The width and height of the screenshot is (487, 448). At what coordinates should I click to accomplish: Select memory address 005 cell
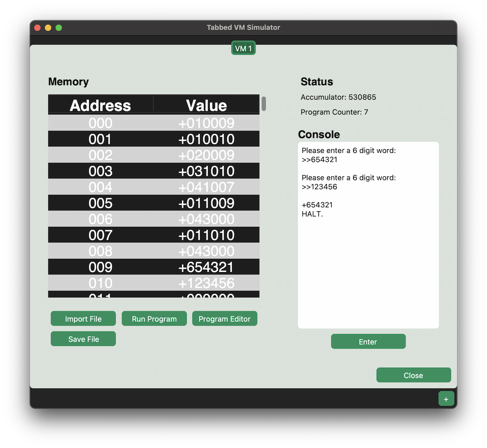(101, 203)
